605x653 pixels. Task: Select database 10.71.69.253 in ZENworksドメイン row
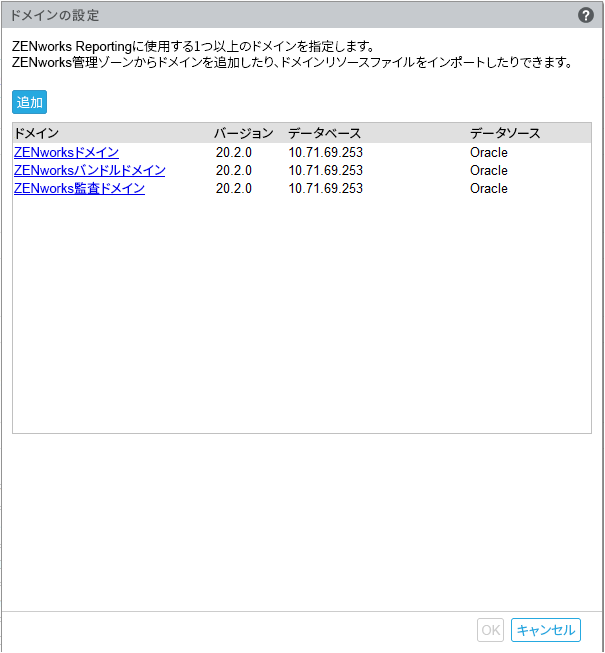tap(326, 152)
